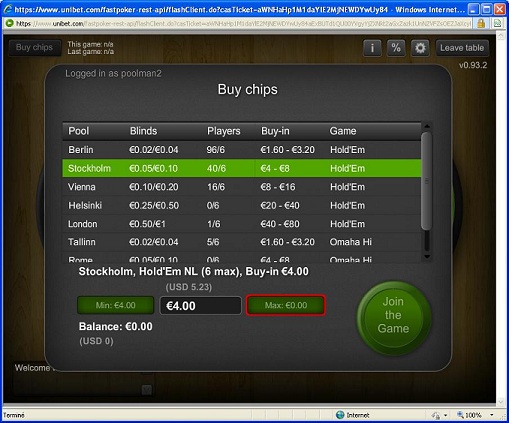This screenshot has height=423, width=509.
Task: Select the Berlin pool row
Action: [x=242, y=150]
